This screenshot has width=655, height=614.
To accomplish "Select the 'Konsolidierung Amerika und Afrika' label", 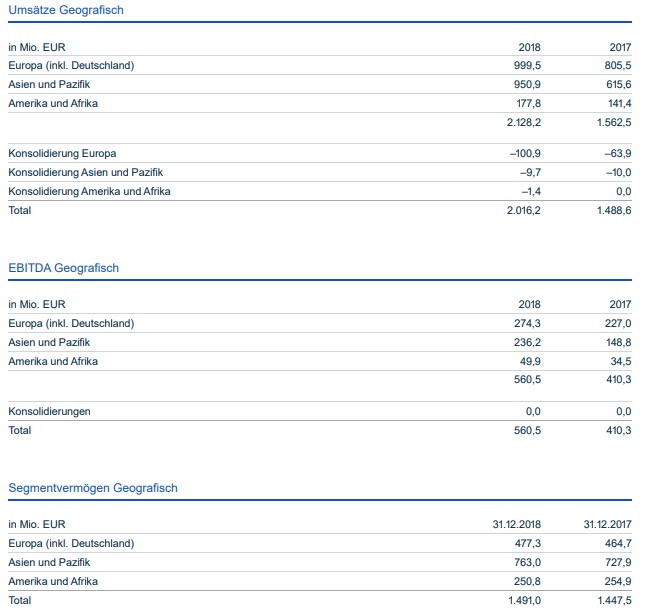I will (x=89, y=191).
